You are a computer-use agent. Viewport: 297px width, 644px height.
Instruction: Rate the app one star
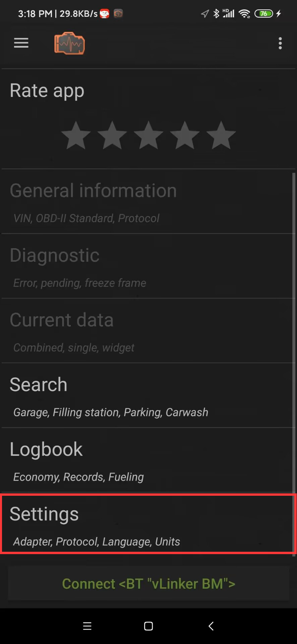coord(76,136)
